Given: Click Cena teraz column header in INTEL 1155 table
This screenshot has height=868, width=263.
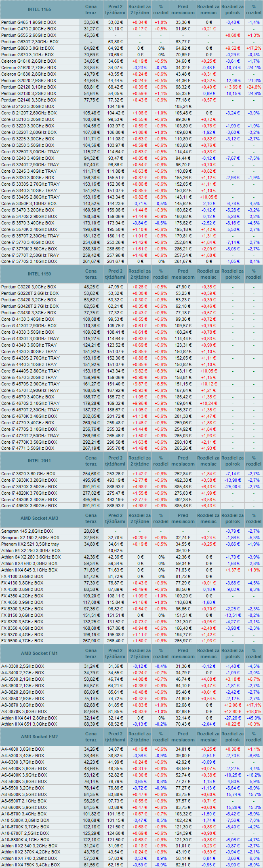Looking at the screenshot, I should click(91, 9).
